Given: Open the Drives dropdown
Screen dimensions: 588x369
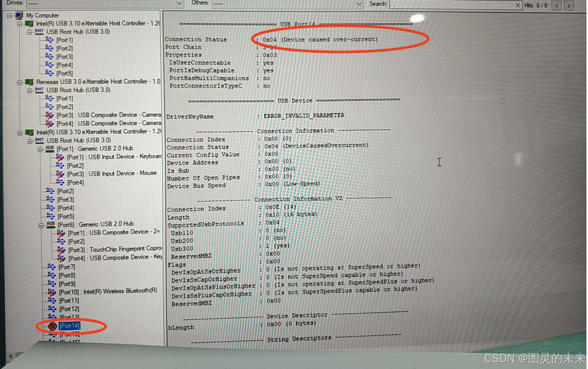Looking at the screenshot, I should (x=178, y=4).
